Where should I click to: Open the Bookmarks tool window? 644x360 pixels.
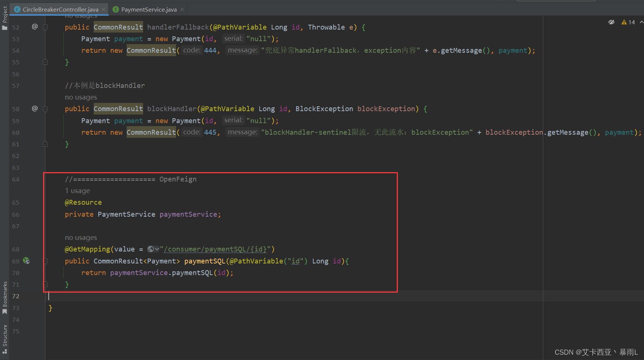(4, 298)
